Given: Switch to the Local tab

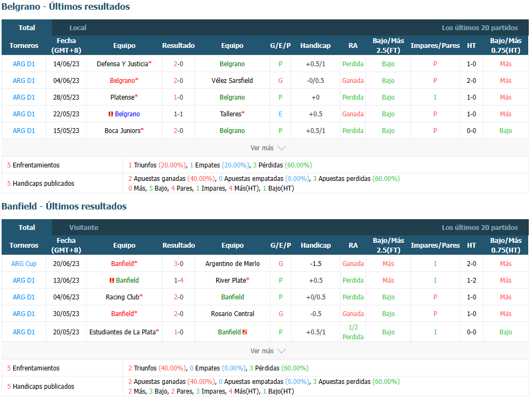Looking at the screenshot, I should coord(77,28).
